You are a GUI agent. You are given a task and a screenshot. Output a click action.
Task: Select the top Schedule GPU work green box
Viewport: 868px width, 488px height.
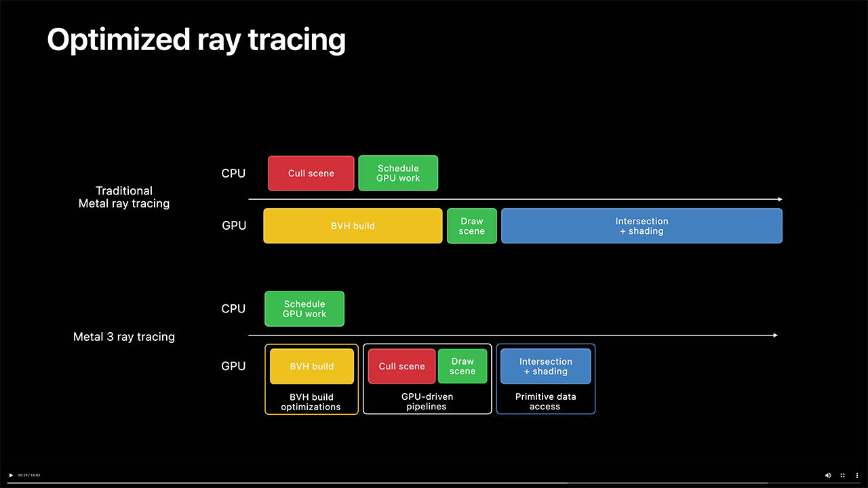398,174
